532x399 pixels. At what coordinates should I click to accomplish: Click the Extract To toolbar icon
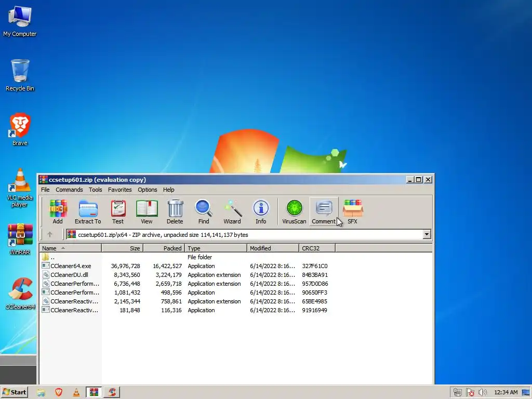tap(88, 212)
